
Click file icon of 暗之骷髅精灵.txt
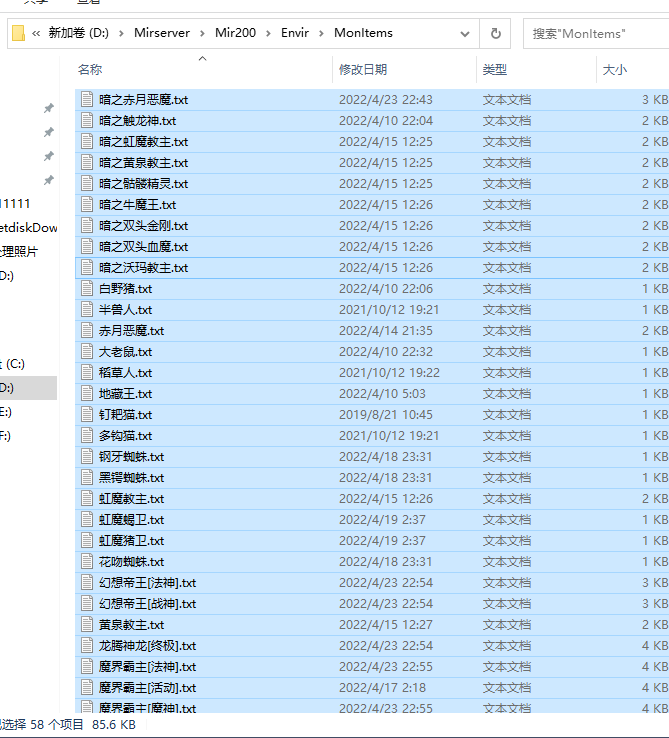point(87,184)
